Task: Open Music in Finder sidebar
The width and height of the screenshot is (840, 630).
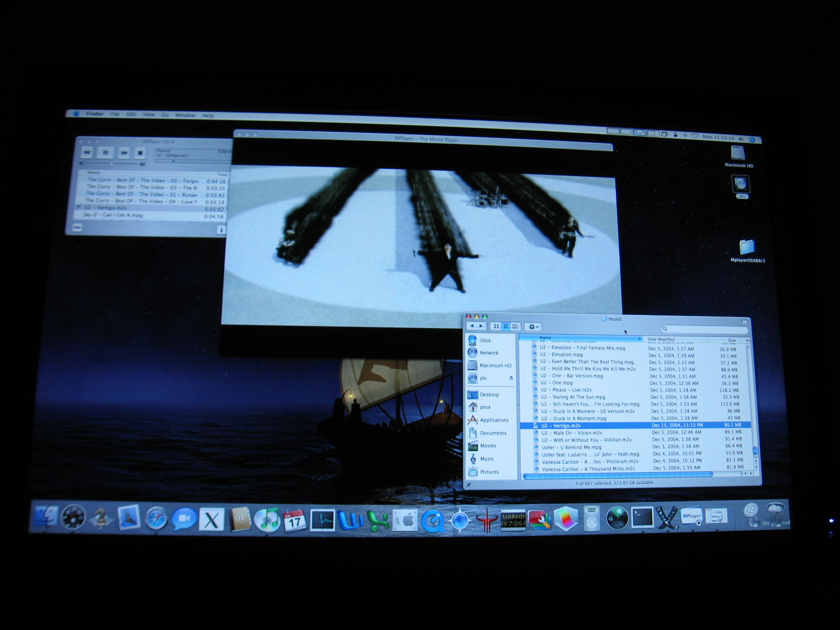Action: [x=481, y=459]
